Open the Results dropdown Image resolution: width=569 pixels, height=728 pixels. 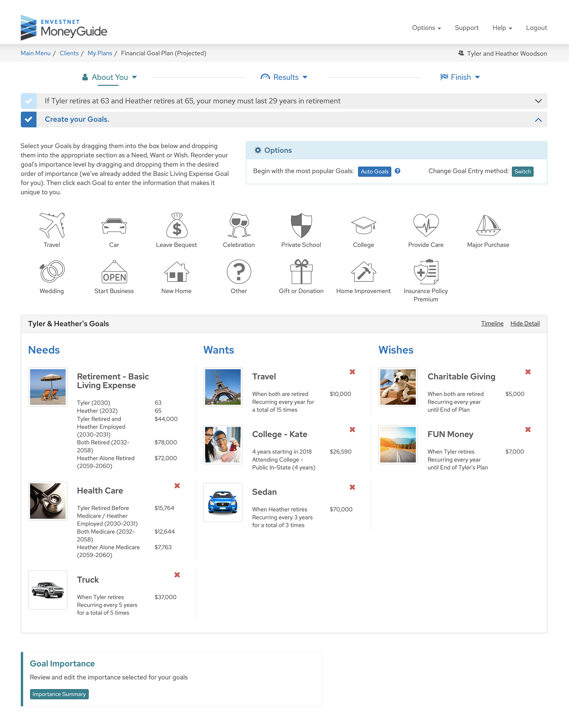coord(284,77)
